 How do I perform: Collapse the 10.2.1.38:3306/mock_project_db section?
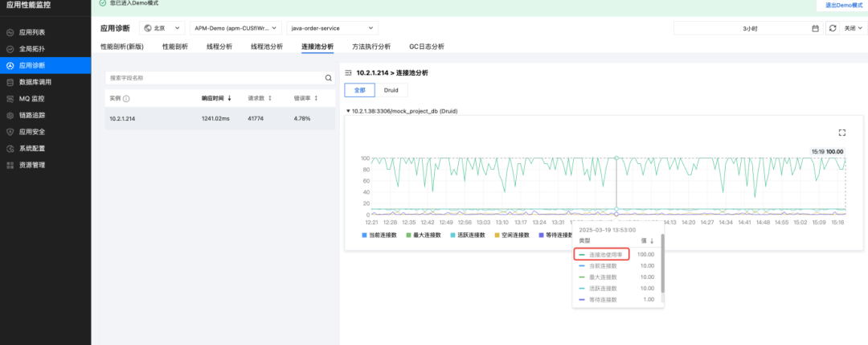(348, 111)
